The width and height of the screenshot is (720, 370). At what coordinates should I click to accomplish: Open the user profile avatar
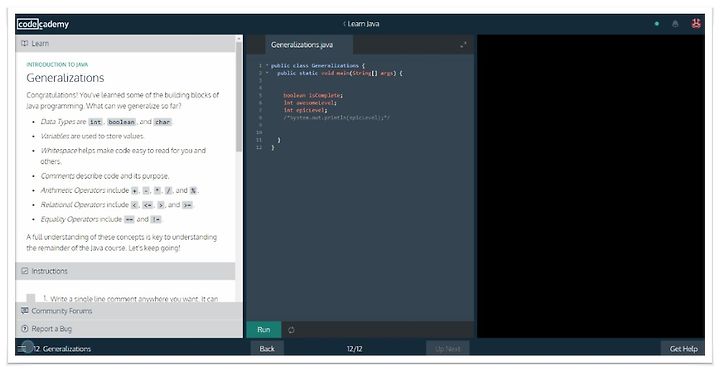click(x=696, y=23)
